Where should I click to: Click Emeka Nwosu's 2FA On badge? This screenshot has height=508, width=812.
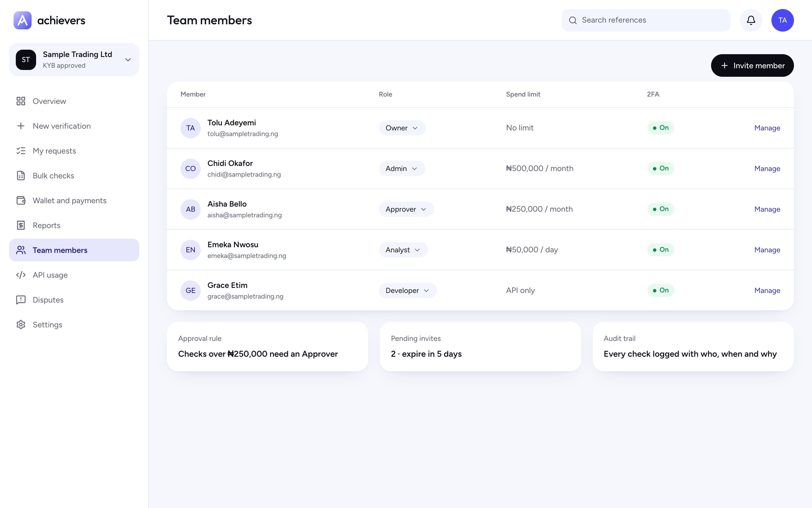point(660,250)
